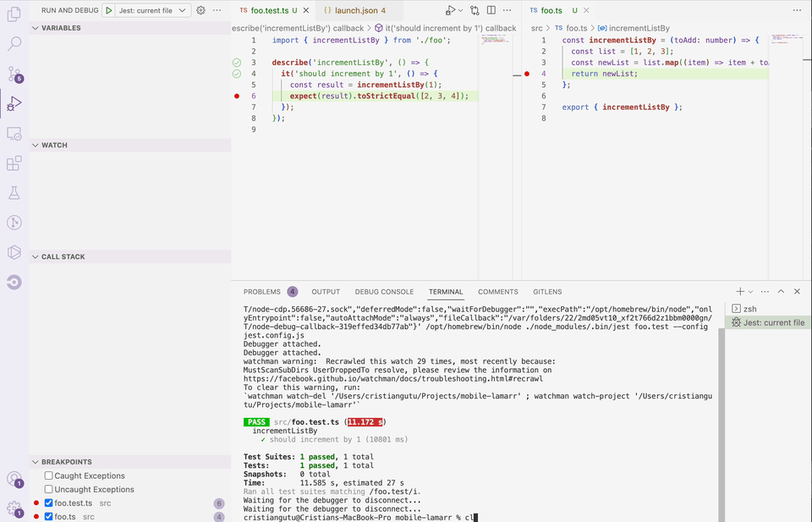Enable the Caught Exceptions checkbox

pos(49,476)
